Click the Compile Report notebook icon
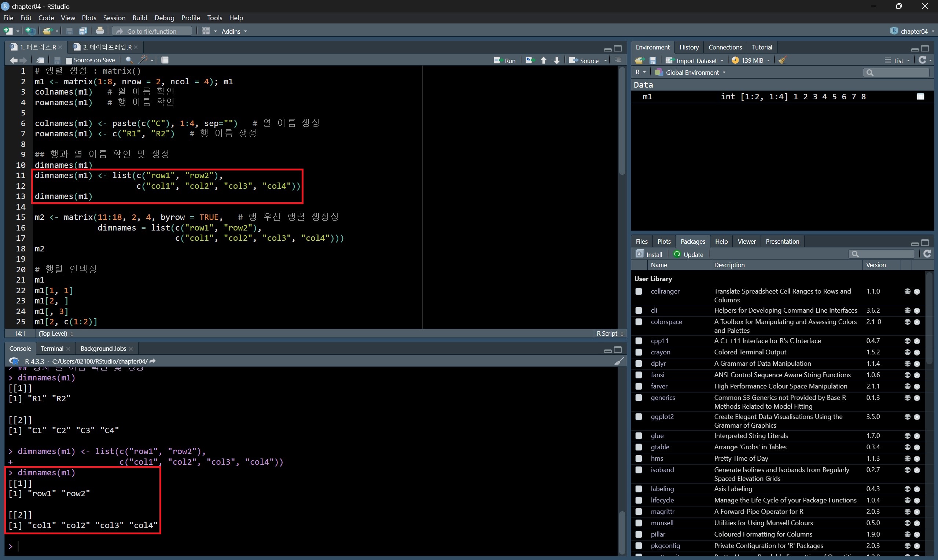938x560 pixels. coord(165,60)
